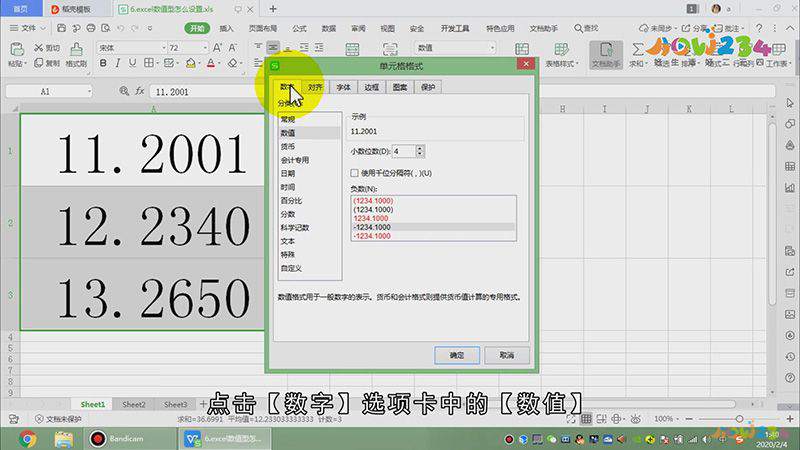Open the font name 宋体 dropdown
The height and width of the screenshot is (450, 800).
[x=164, y=47]
